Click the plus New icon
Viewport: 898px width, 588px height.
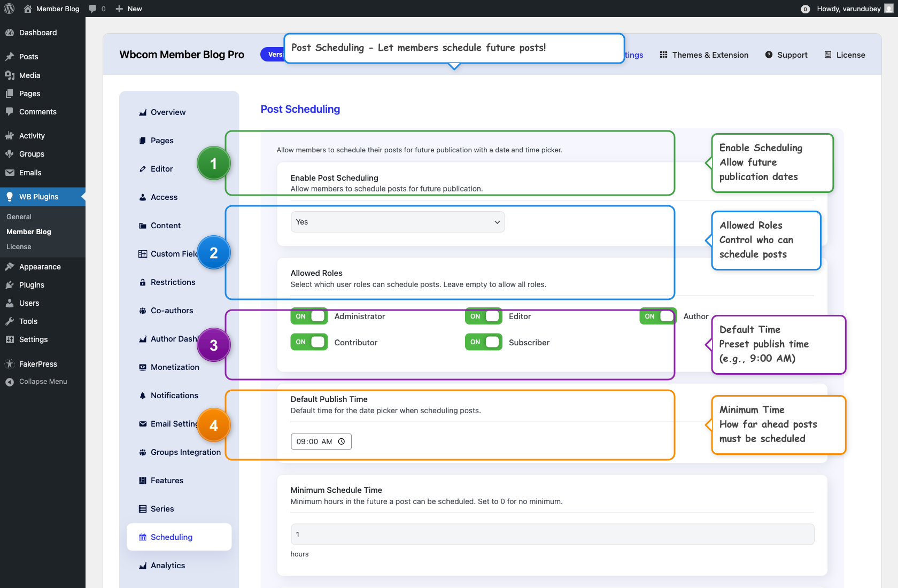(x=119, y=9)
